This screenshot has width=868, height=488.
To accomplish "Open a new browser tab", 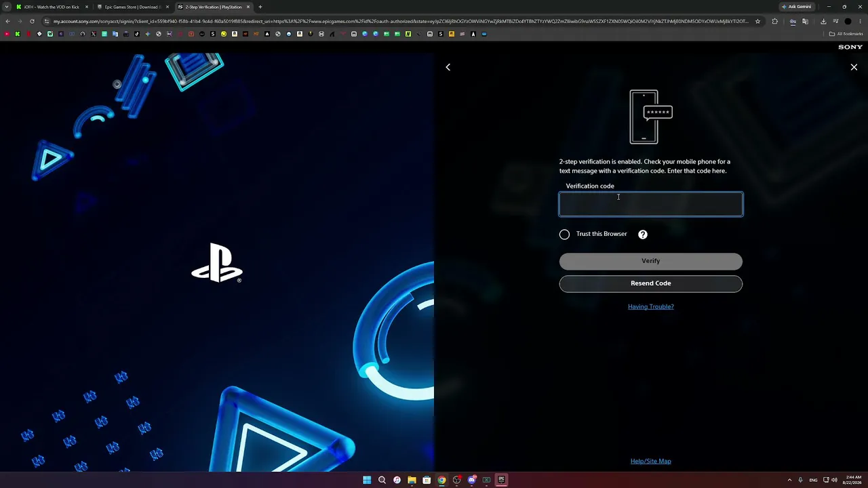I will [x=260, y=7].
